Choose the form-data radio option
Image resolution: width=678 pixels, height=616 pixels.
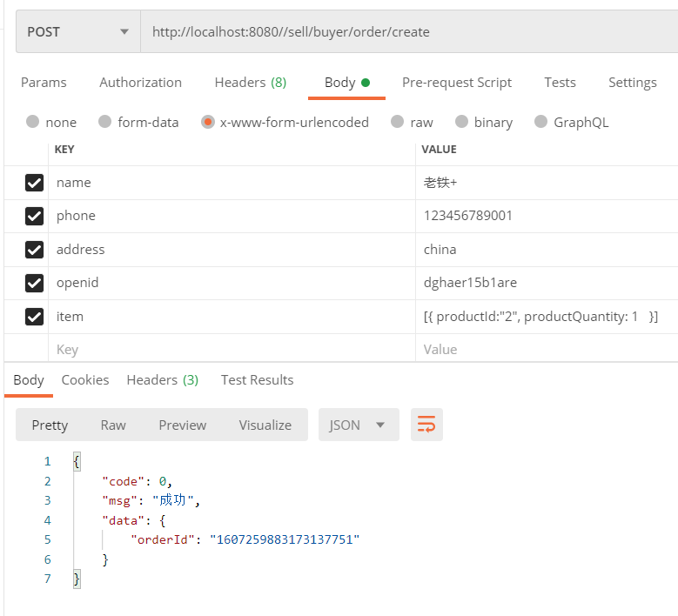tap(105, 122)
